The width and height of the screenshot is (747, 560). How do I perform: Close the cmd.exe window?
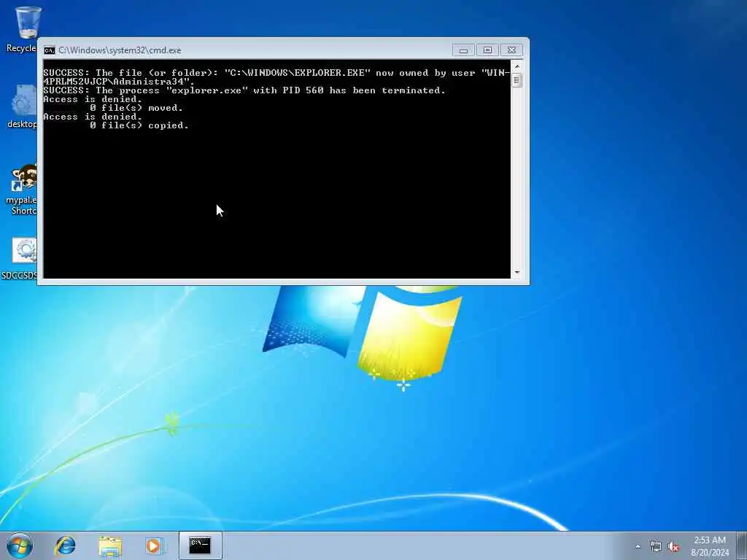(511, 50)
